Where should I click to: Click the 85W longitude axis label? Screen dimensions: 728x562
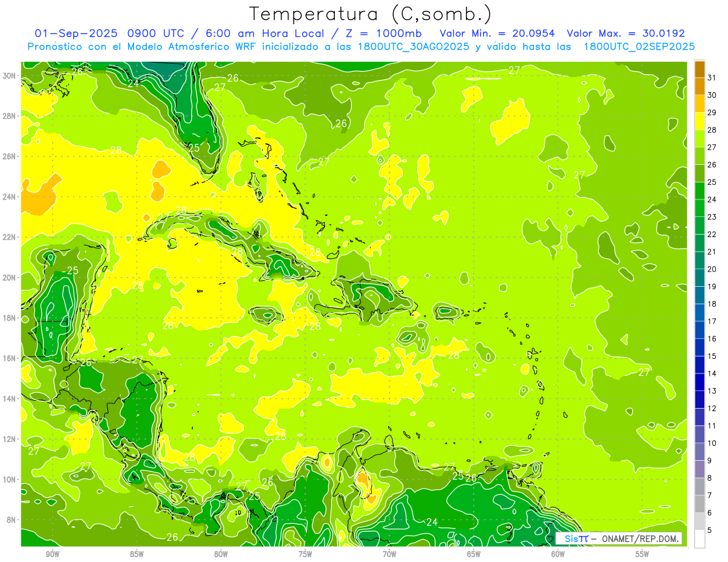136,554
